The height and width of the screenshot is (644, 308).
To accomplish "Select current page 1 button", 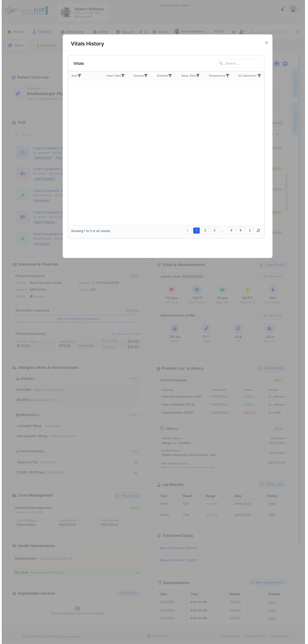I will [x=196, y=231].
